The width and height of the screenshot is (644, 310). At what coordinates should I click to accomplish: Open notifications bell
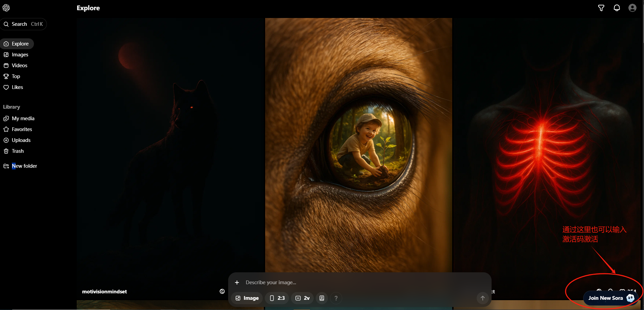(617, 8)
